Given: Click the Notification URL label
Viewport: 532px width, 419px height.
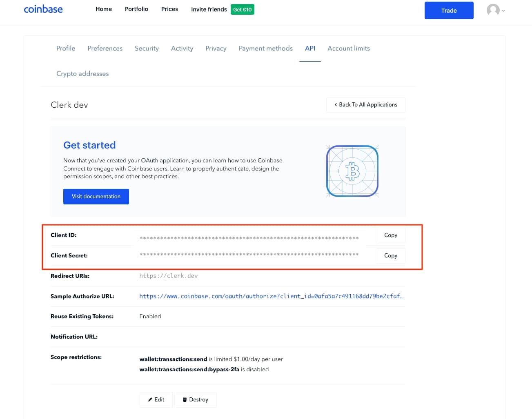Looking at the screenshot, I should point(74,337).
